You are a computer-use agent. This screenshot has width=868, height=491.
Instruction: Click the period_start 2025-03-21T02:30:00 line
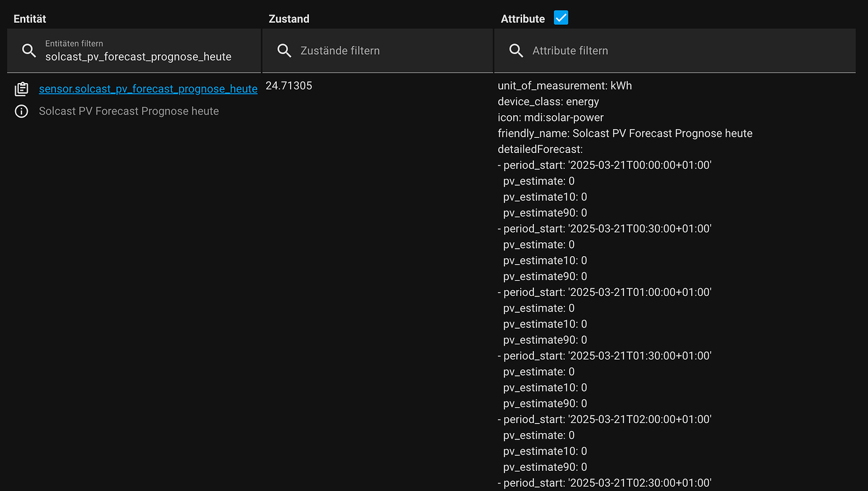tap(604, 483)
